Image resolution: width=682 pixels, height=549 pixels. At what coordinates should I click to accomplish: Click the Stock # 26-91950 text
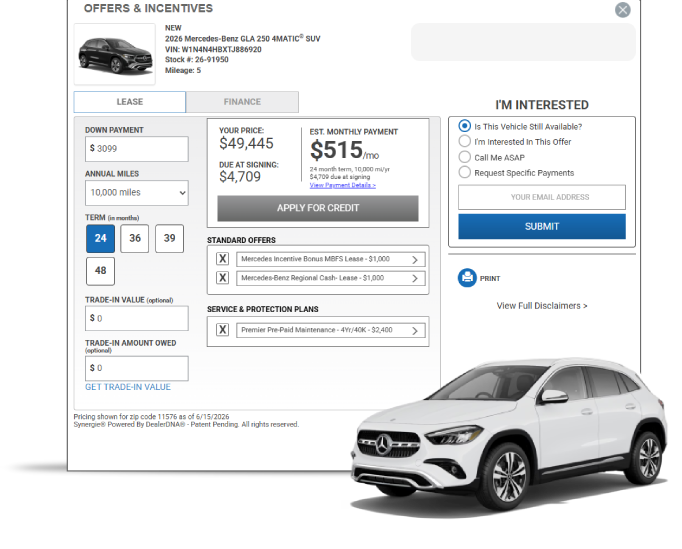[x=197, y=60]
